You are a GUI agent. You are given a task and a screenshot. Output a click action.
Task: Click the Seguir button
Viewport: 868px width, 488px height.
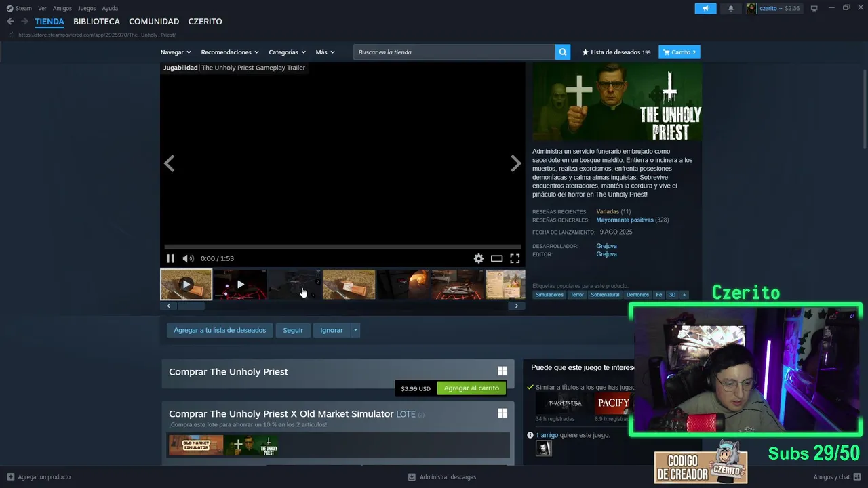pyautogui.click(x=293, y=330)
